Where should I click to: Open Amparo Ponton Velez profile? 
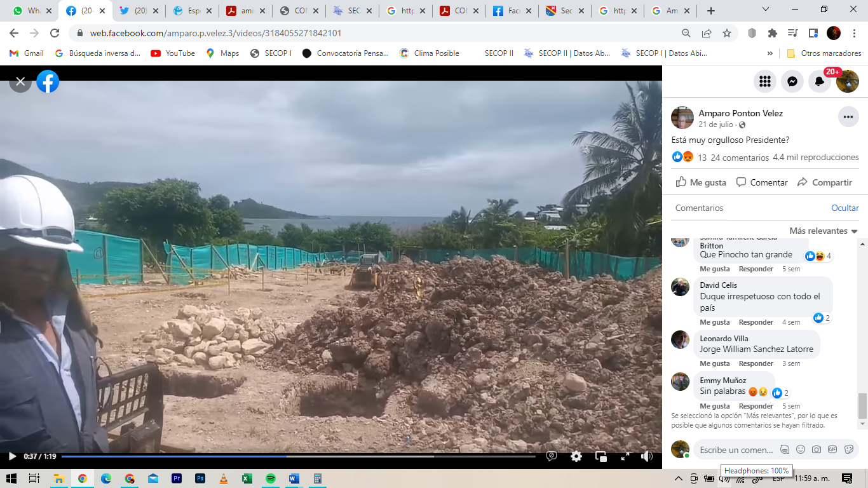(741, 113)
